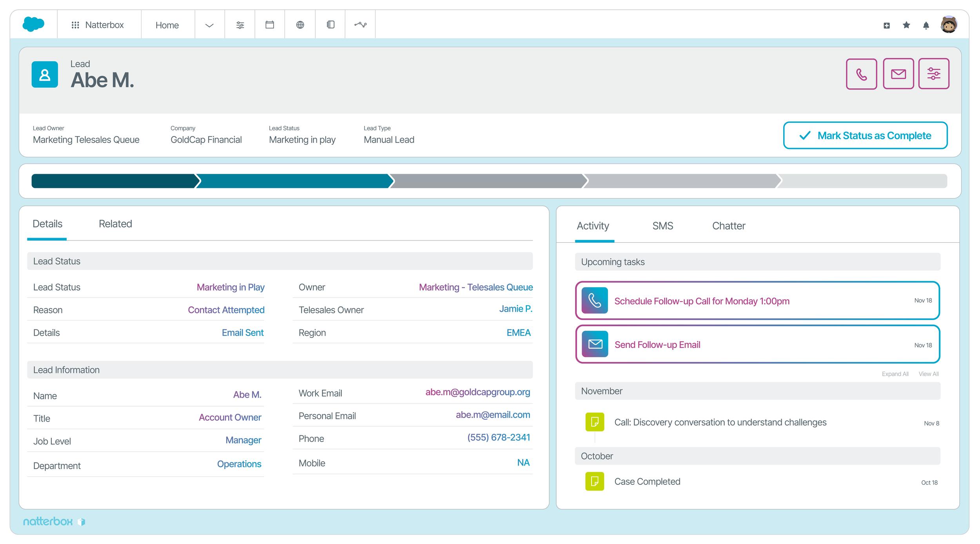Expand the Home tab dropdown chevron
This screenshot has width=980, height=544.
point(209,25)
